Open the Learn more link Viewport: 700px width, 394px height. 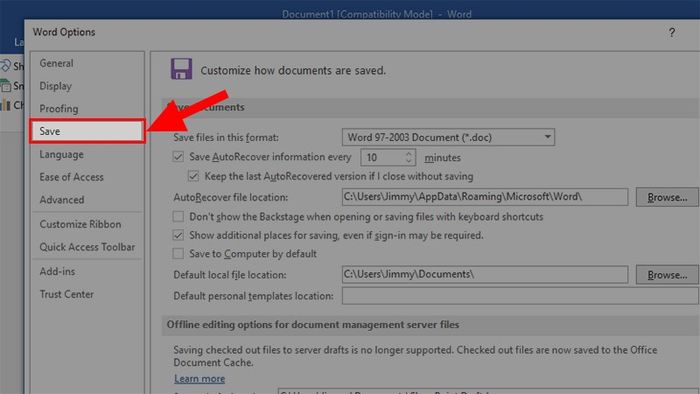coord(200,379)
